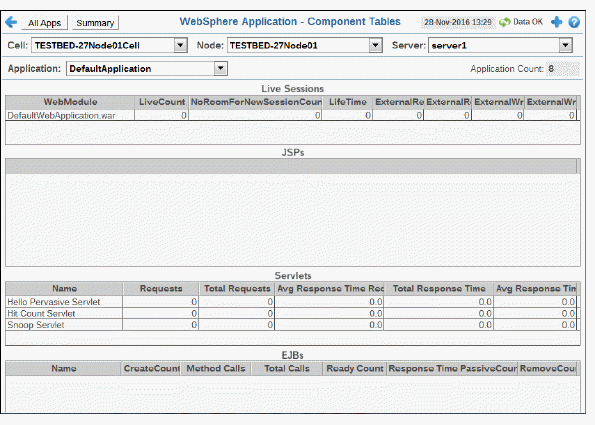Click the blue plus icon
The image size is (595, 425).
coord(556,22)
